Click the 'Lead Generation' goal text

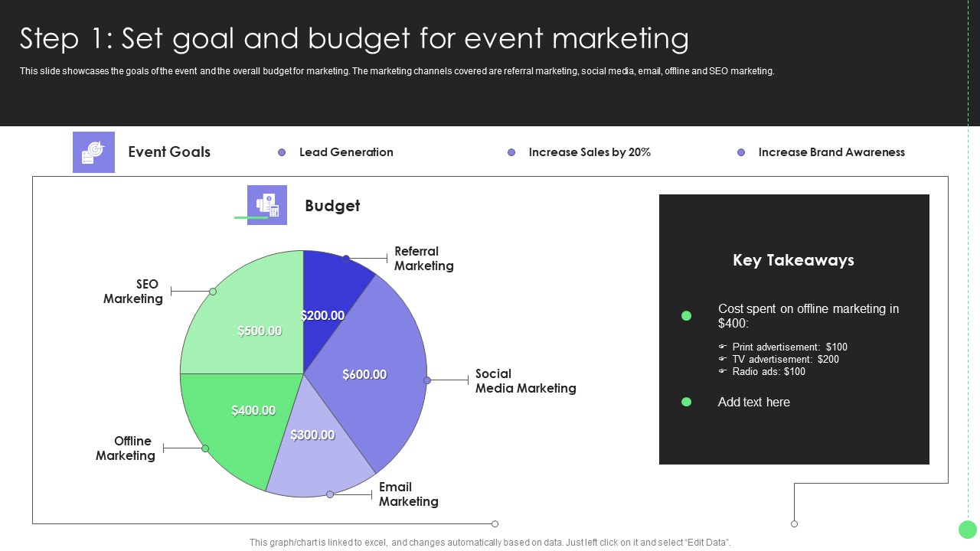click(346, 152)
